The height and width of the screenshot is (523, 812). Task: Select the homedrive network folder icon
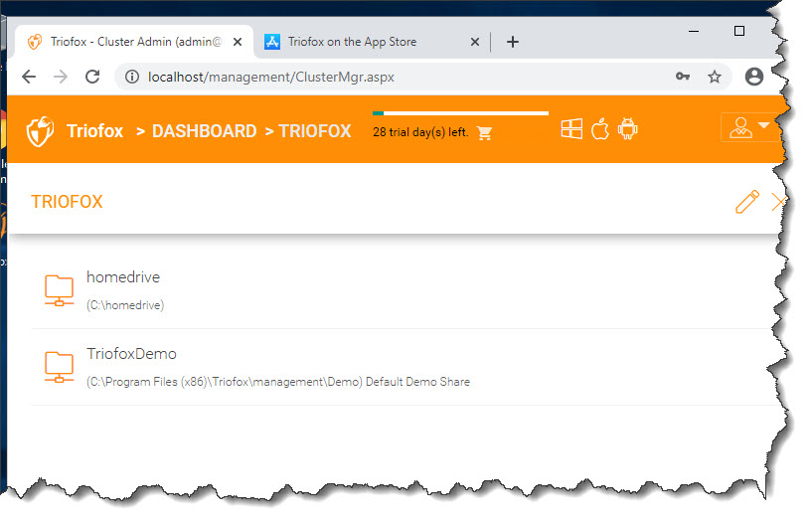pos(59,290)
